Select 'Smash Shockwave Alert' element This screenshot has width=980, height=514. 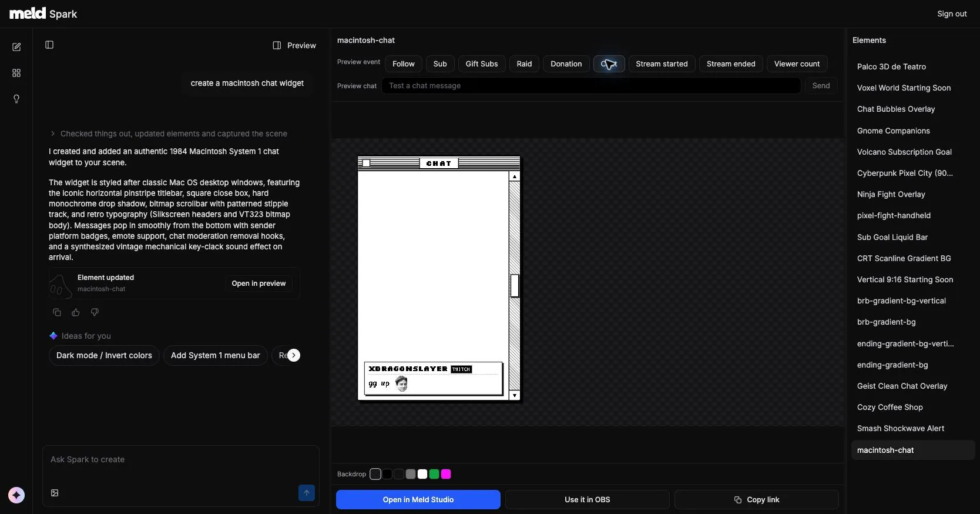[x=913, y=428]
